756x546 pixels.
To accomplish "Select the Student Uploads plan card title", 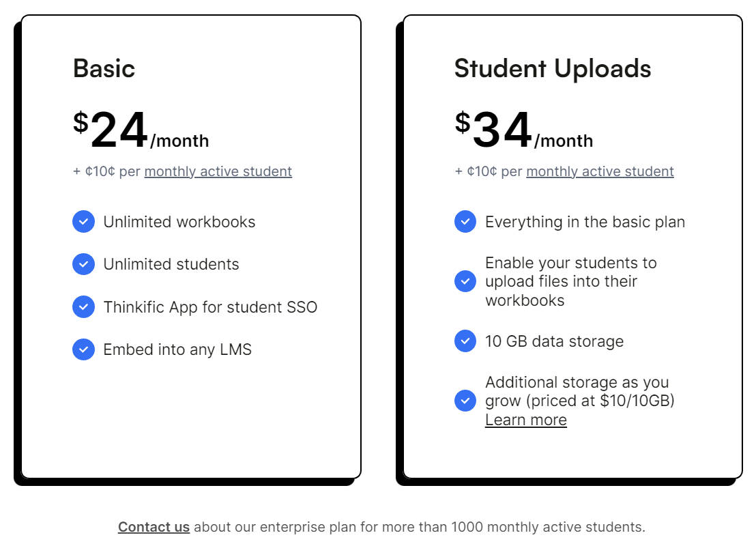I will (553, 68).
